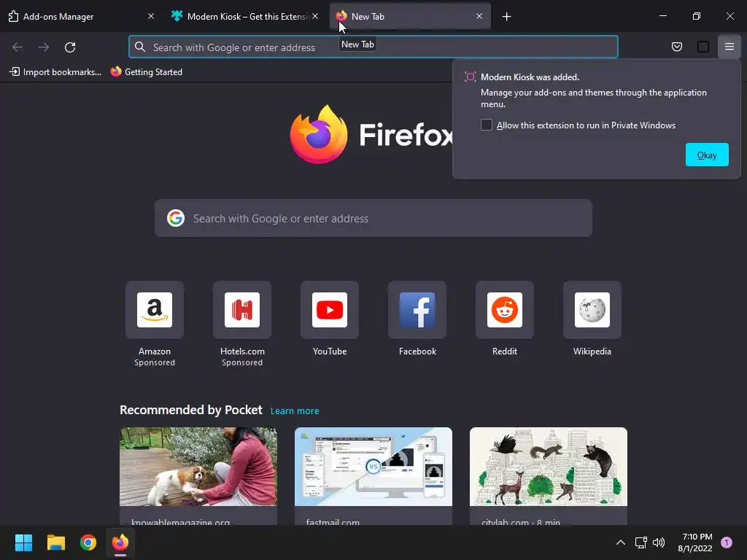Viewport: 747px width, 560px height.
Task: Open the Hotels.com shortcut tile
Action: pyautogui.click(x=242, y=310)
